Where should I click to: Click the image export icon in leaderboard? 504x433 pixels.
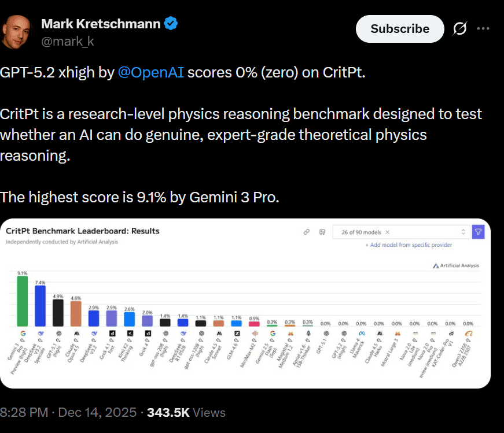[x=322, y=232]
